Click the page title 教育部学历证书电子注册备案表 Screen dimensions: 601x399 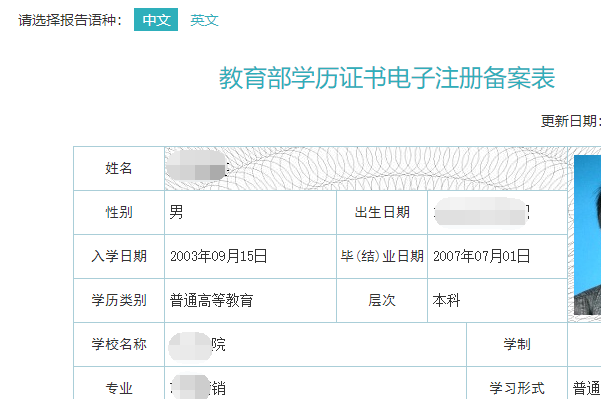(387, 78)
